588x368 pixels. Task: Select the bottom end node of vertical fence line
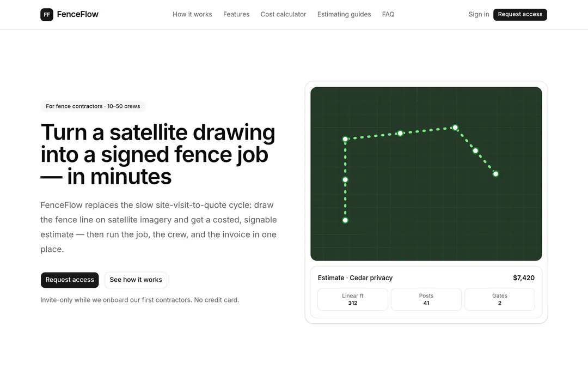tap(345, 220)
